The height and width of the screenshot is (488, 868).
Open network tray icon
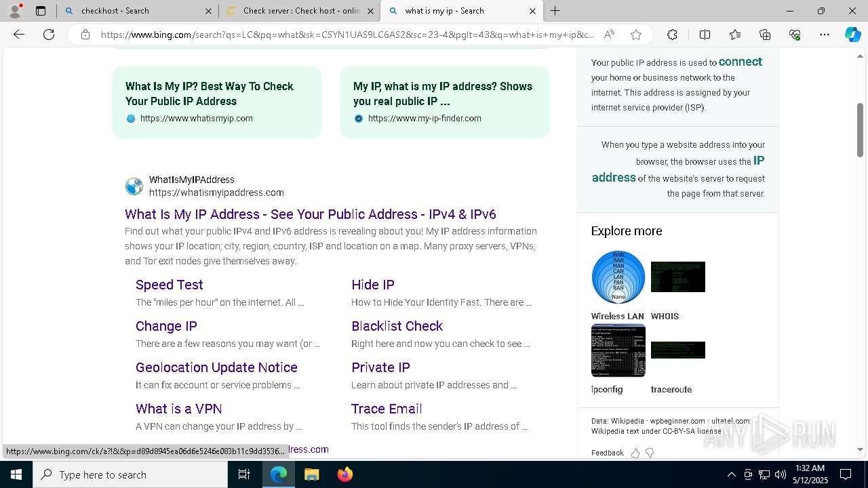click(764, 474)
